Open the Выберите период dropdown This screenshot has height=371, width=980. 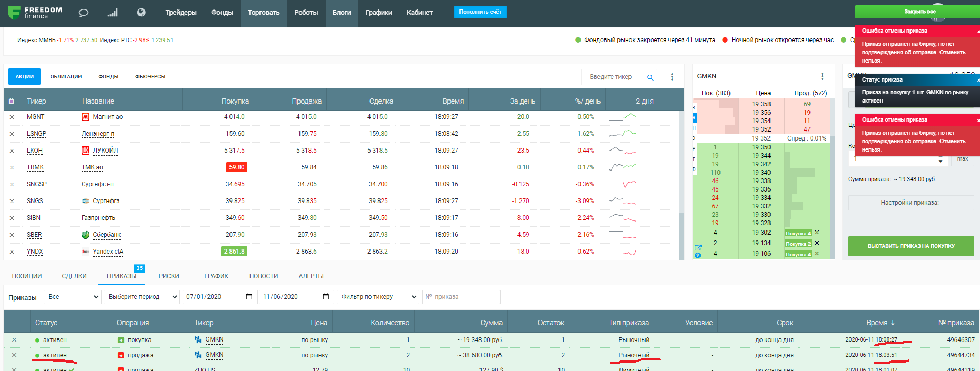(142, 297)
